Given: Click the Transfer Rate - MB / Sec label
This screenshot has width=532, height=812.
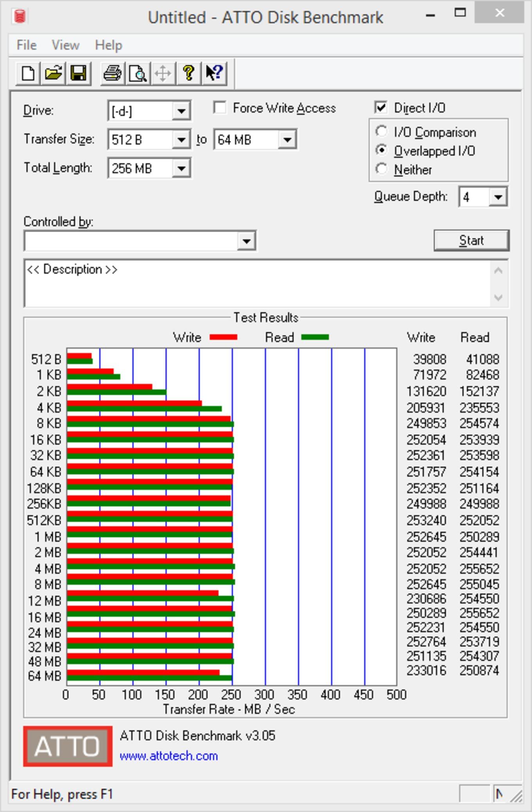Looking at the screenshot, I should click(229, 709).
